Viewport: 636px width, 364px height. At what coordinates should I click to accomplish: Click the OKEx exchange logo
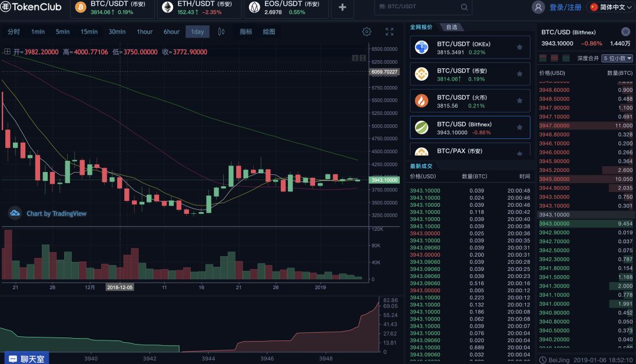tap(422, 48)
